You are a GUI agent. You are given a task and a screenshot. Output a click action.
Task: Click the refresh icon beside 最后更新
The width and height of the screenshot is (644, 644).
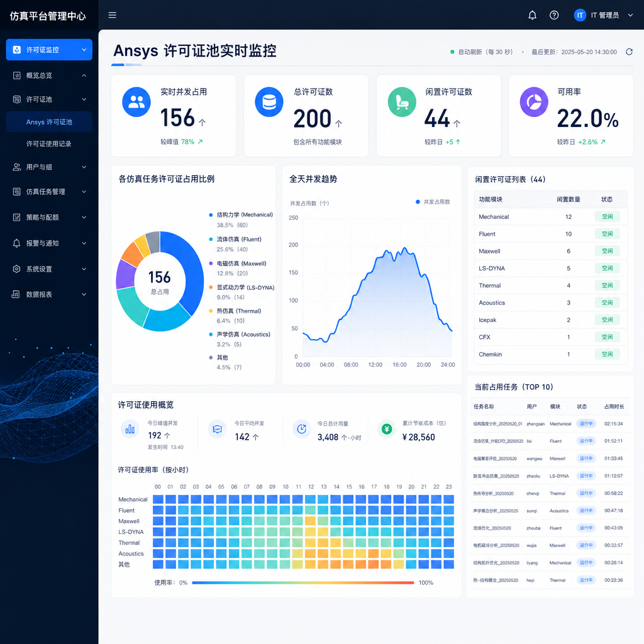(x=629, y=52)
